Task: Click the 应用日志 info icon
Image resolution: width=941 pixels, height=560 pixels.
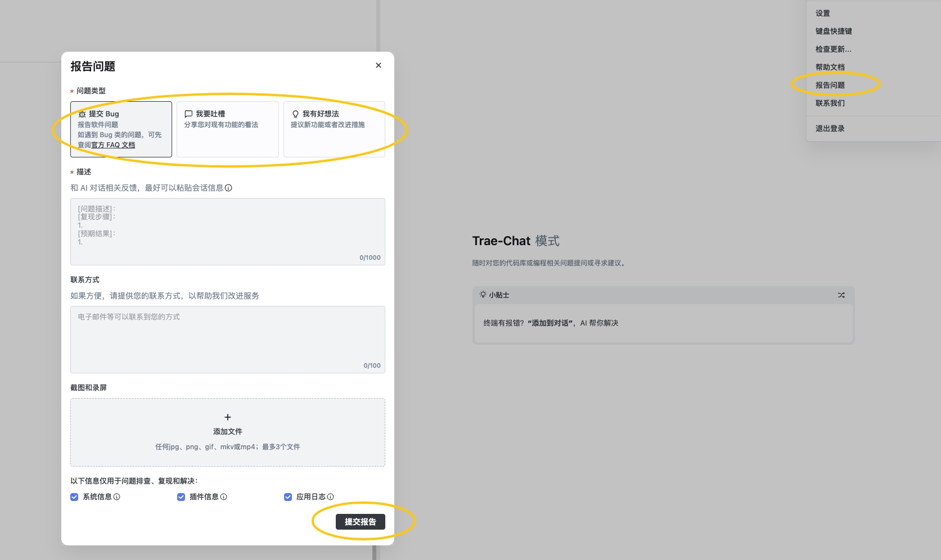Action: tap(331, 497)
